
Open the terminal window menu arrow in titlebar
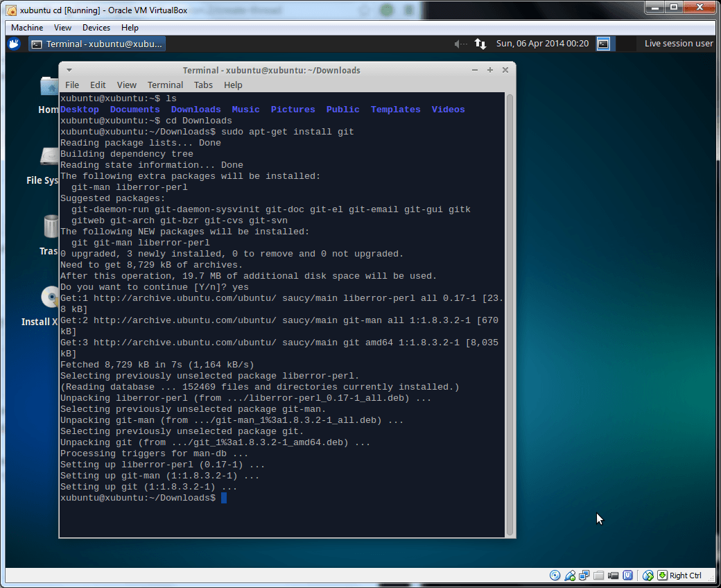(x=69, y=70)
